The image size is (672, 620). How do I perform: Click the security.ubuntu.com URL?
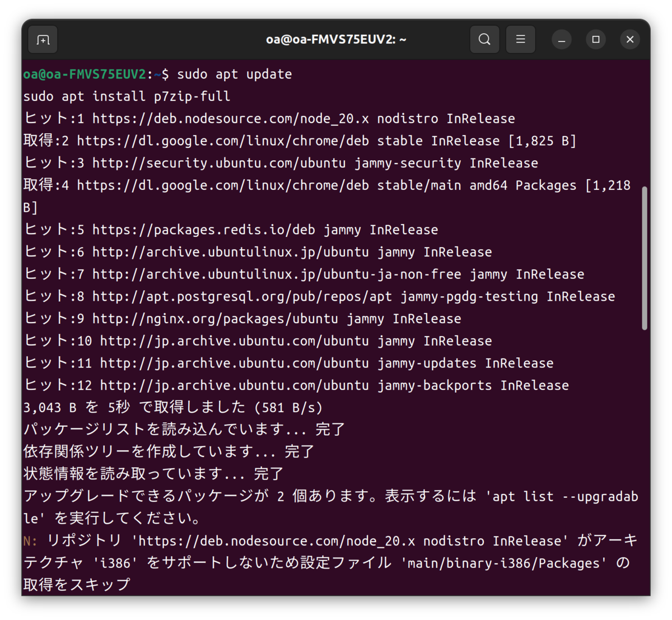click(219, 164)
